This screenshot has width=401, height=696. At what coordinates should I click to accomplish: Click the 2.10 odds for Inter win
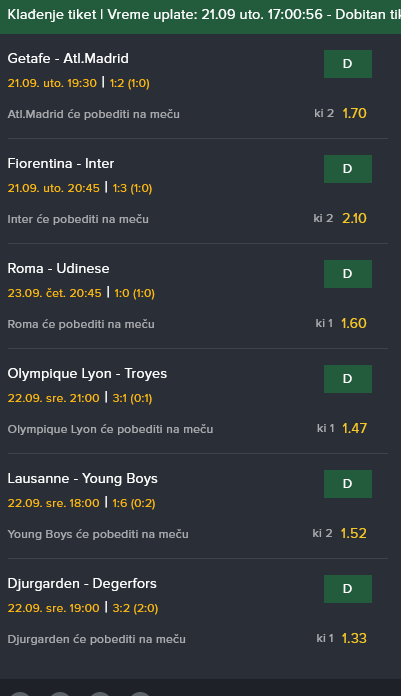[354, 218]
